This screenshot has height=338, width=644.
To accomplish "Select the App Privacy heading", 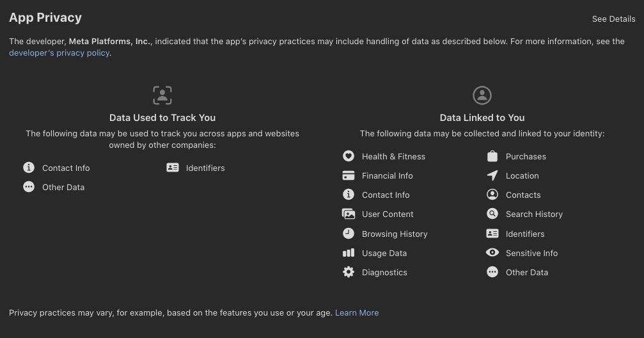I will (x=45, y=18).
